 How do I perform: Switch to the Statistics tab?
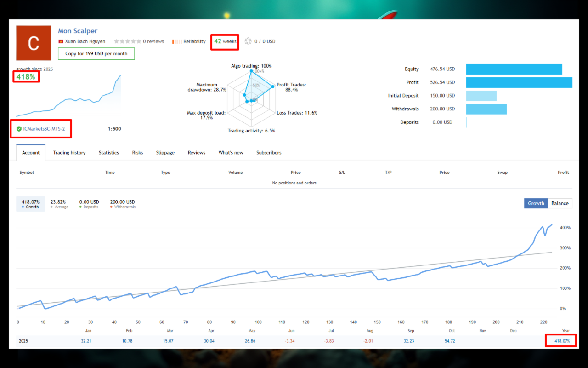[x=108, y=152]
